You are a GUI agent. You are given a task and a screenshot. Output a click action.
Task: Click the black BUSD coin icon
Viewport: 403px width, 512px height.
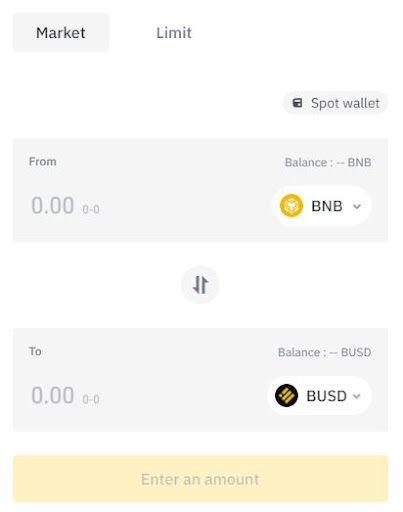286,396
